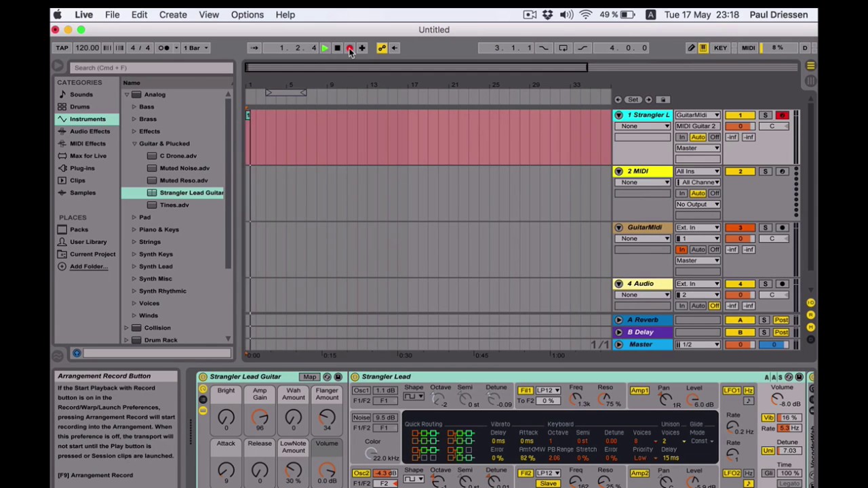The image size is (868, 488).
Task: Open the No Output dropdown on 2 MIDI
Action: (x=698, y=204)
